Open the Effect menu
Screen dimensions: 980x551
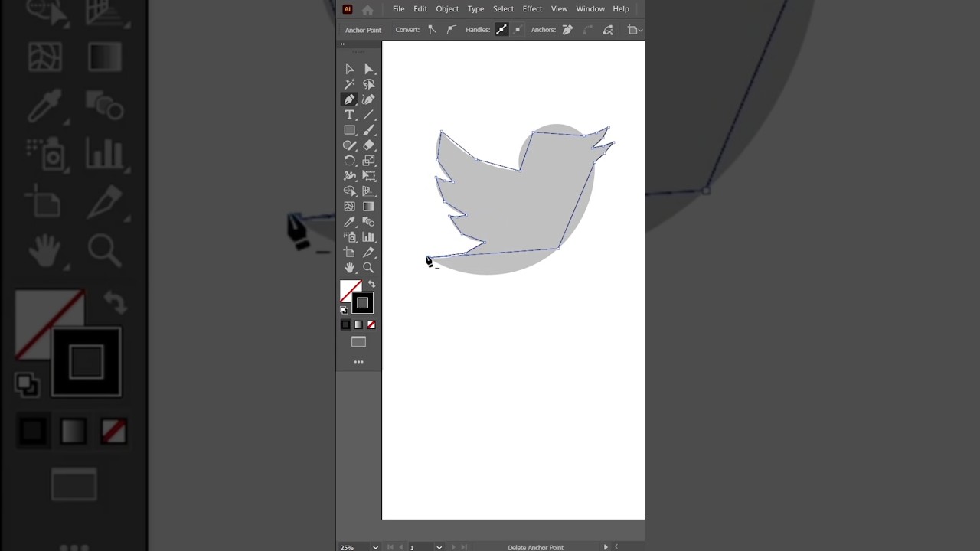coord(532,9)
